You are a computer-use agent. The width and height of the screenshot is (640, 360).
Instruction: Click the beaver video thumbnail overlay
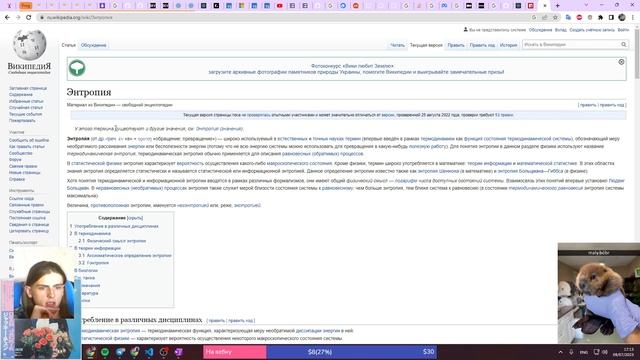pos(599,293)
